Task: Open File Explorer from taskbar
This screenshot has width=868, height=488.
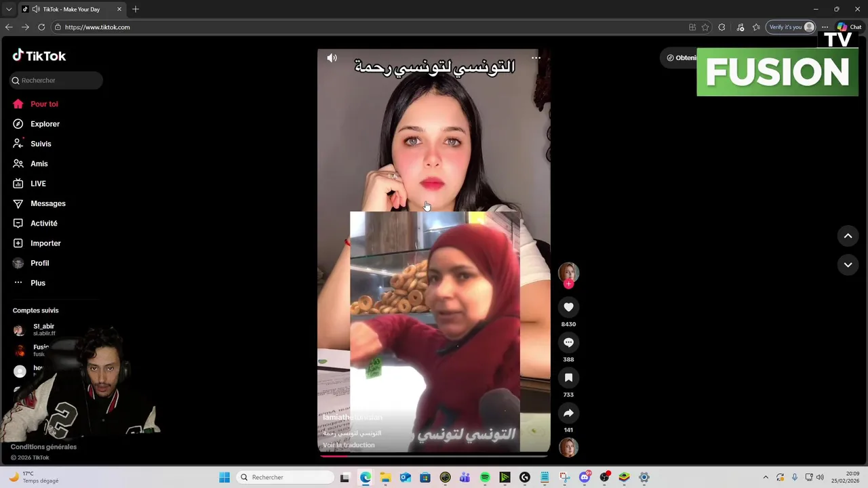Action: [385, 477]
